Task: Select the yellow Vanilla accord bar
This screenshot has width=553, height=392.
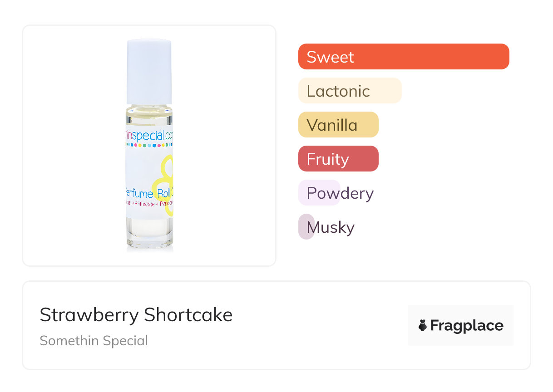Action: click(x=338, y=125)
